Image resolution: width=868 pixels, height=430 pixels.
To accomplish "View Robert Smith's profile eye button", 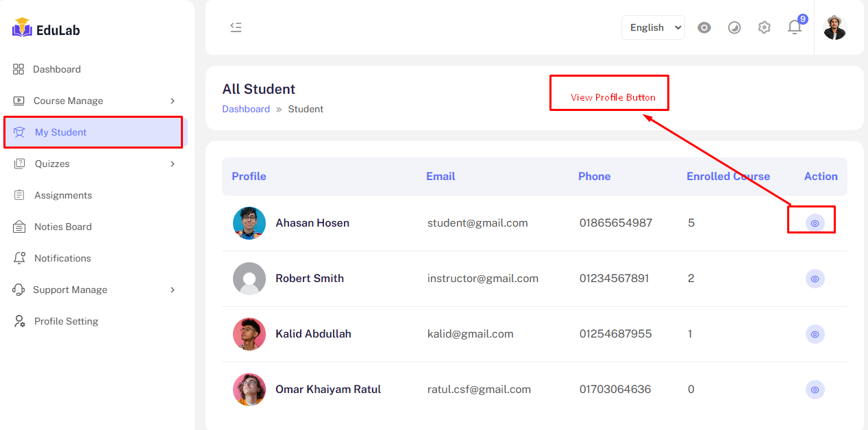I will coord(815,279).
